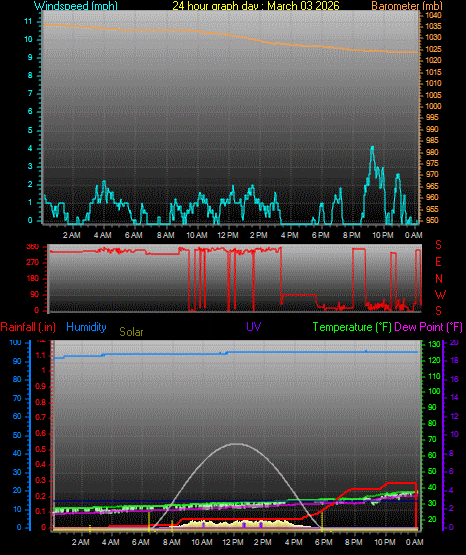Click the 18 value on the purple UV axis

point(454,361)
